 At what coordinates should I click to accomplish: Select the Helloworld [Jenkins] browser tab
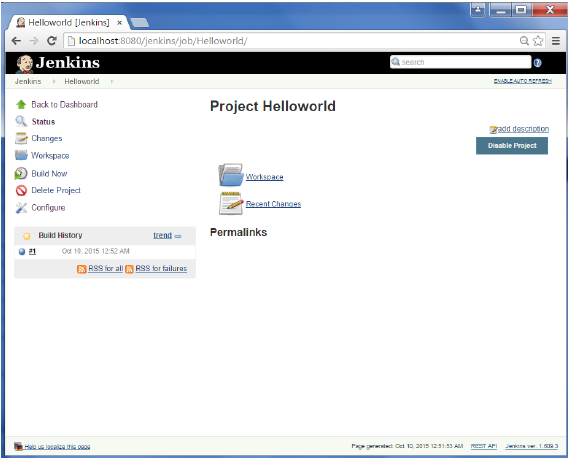tap(68, 23)
